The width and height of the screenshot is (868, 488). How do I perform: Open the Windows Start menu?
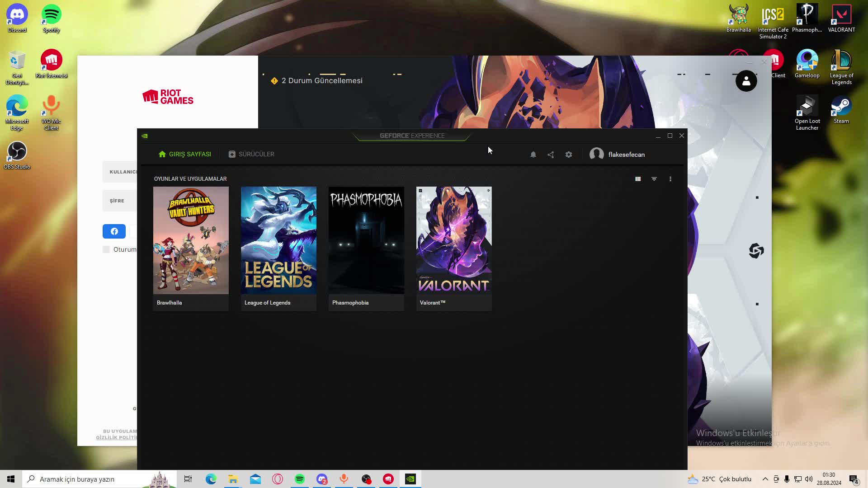point(11,479)
